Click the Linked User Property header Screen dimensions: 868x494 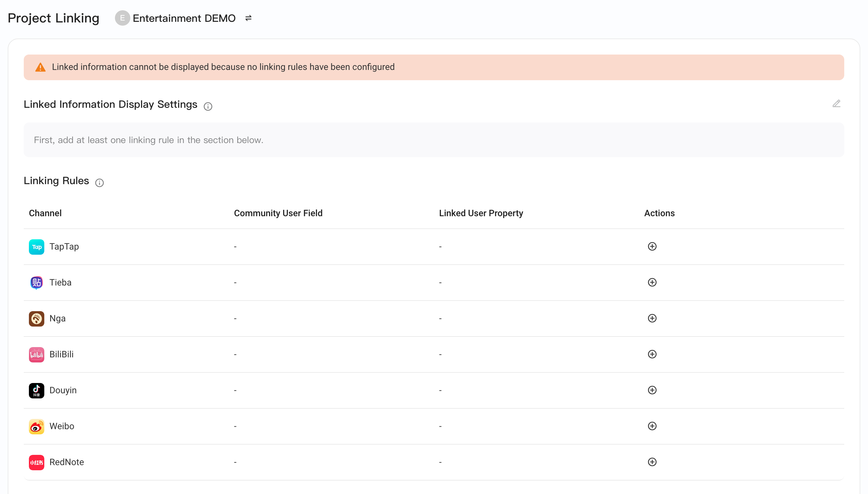[481, 213]
